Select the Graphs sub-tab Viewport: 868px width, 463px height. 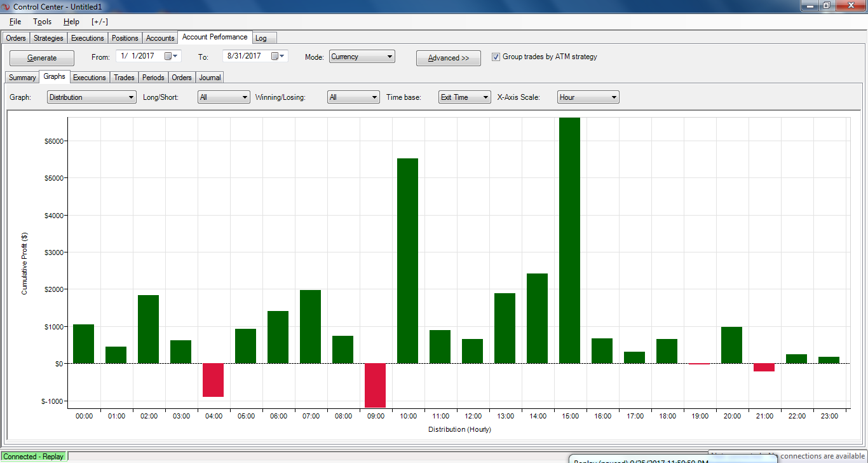(x=55, y=76)
